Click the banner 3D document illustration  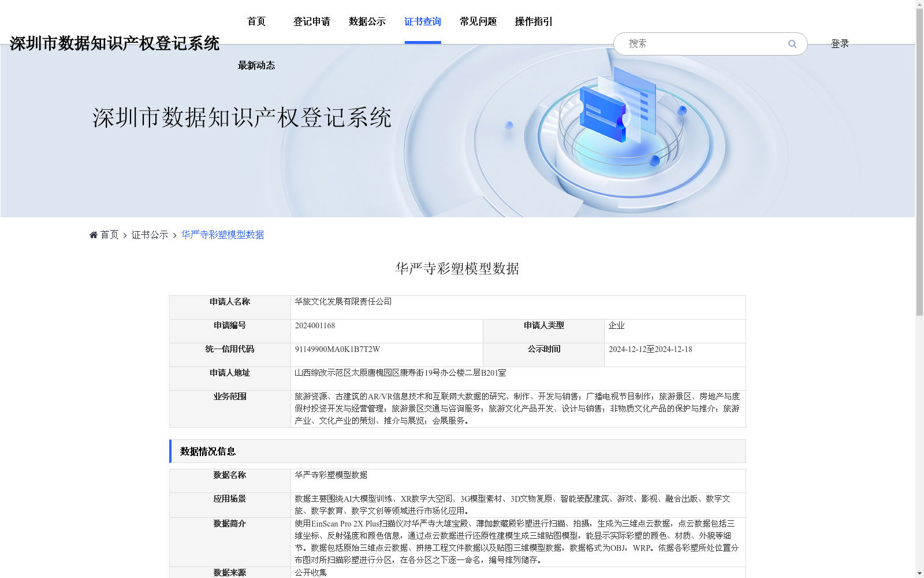click(618, 104)
